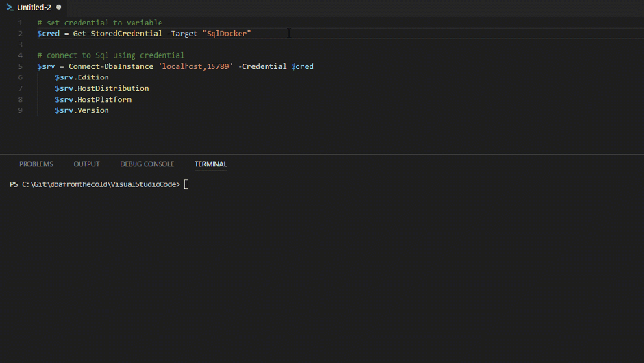
Task: Place cursor on Get-StoredCredential cmdlet
Action: pyautogui.click(x=117, y=34)
